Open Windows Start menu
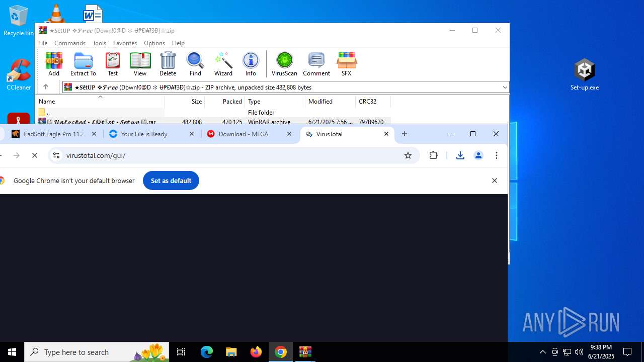The height and width of the screenshot is (362, 644). 12,352
